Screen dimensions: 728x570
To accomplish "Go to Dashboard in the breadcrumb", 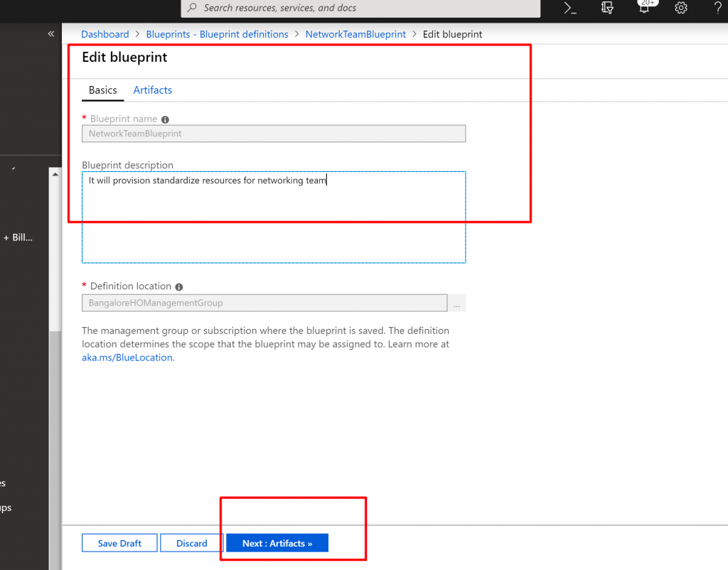I will [x=105, y=34].
